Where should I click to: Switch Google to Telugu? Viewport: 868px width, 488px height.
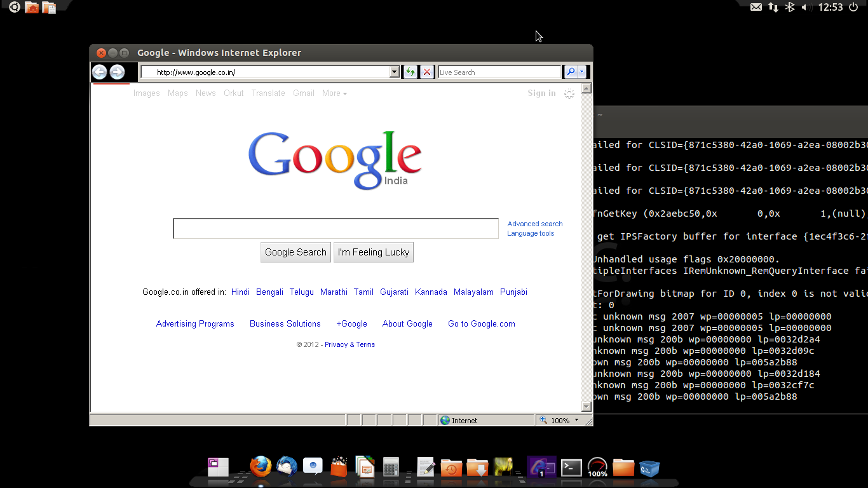302,292
